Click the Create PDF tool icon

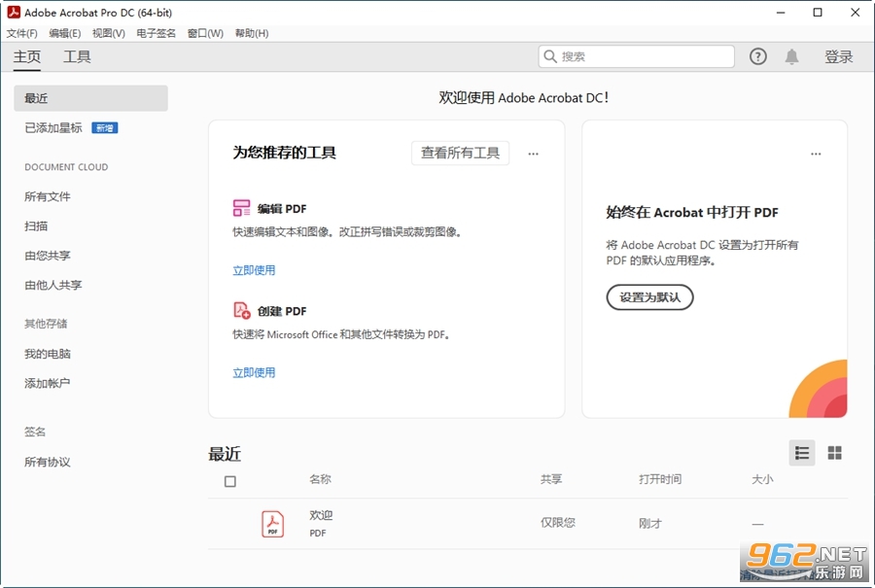tap(242, 310)
